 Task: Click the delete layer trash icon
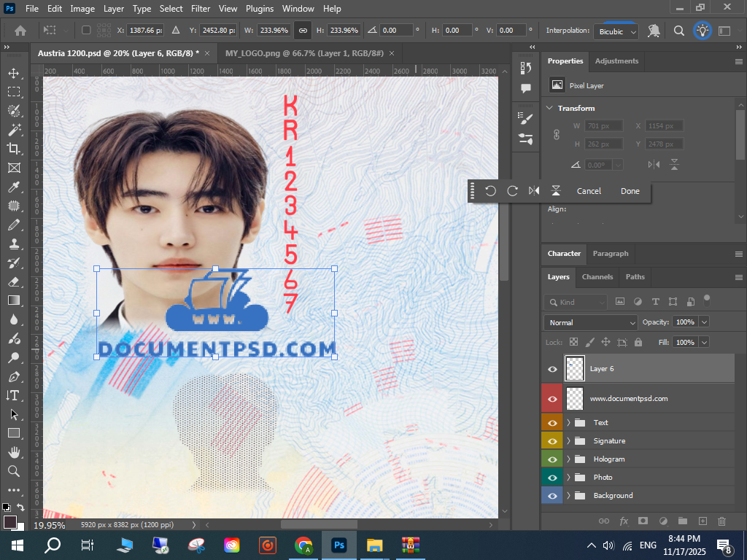pos(722,521)
